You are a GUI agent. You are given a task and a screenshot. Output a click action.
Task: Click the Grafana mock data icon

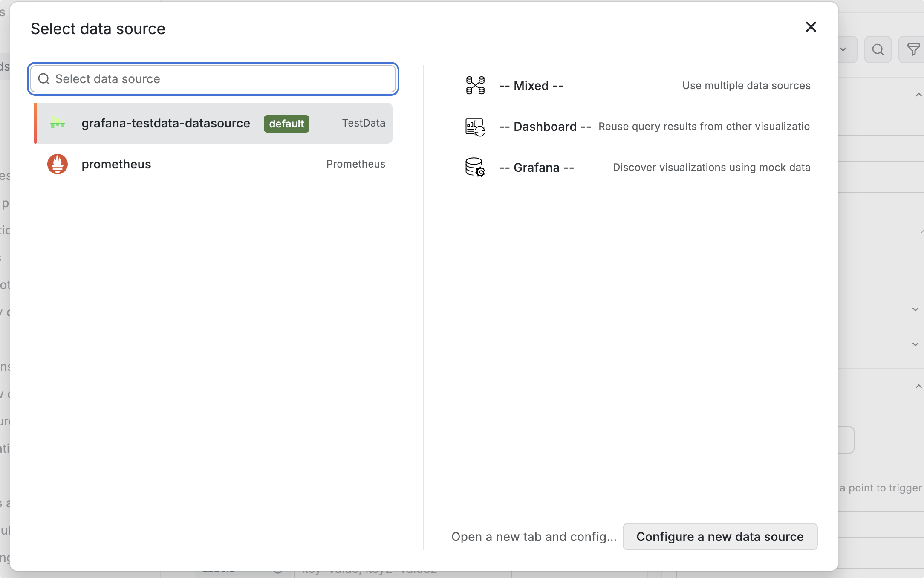point(475,167)
